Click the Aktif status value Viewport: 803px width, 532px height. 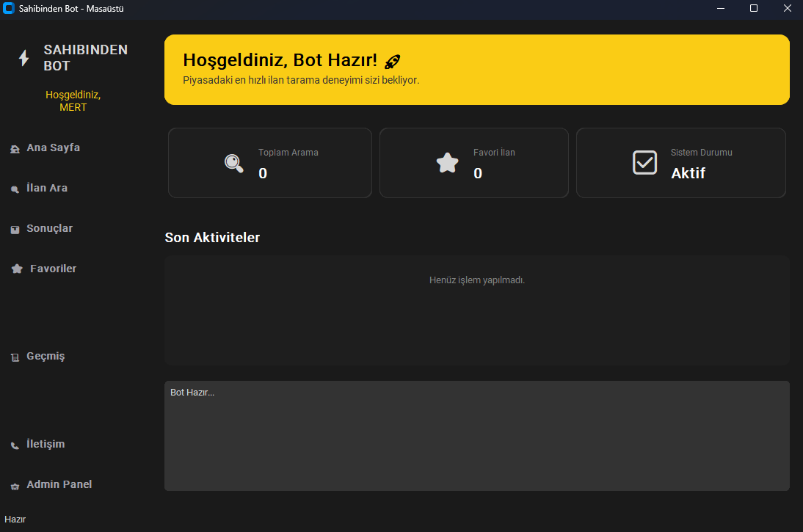point(688,174)
